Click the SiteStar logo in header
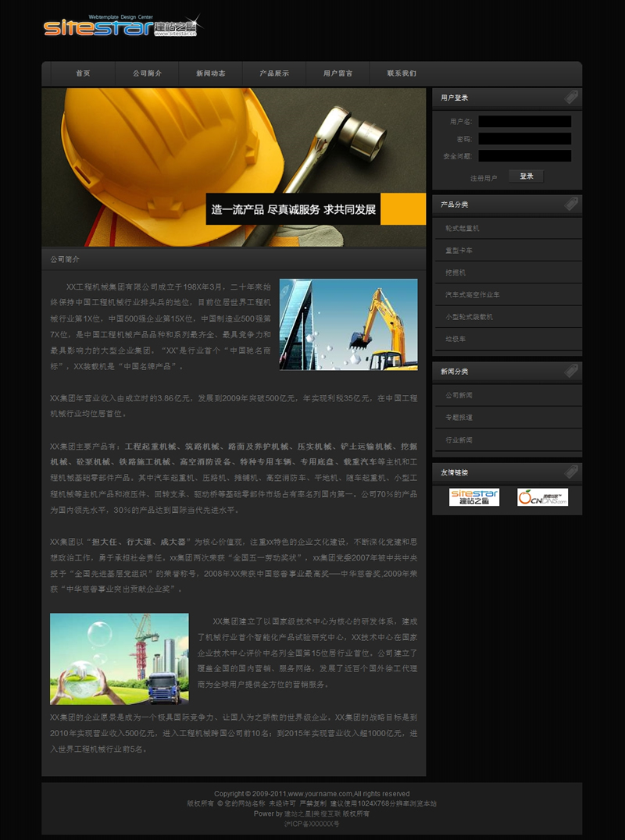This screenshot has height=840, width=625. (122, 27)
